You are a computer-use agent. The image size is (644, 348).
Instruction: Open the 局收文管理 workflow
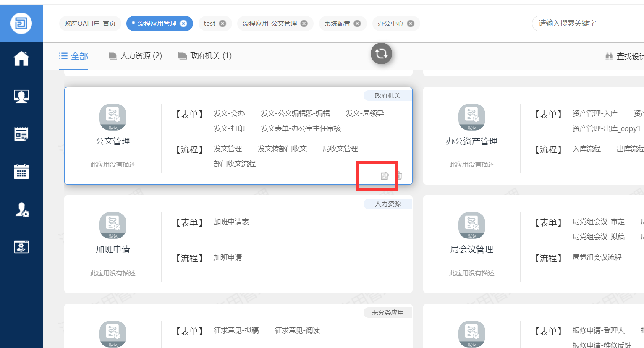pyautogui.click(x=340, y=149)
